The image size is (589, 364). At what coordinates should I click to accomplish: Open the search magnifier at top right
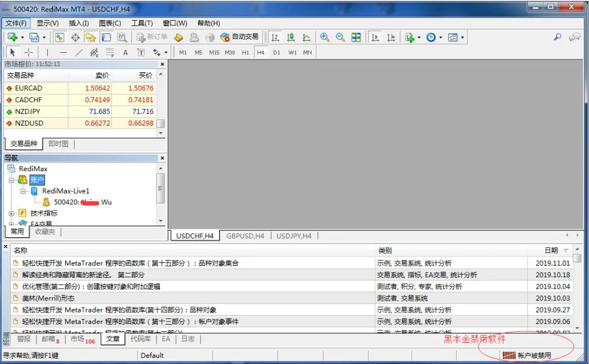tap(557, 37)
